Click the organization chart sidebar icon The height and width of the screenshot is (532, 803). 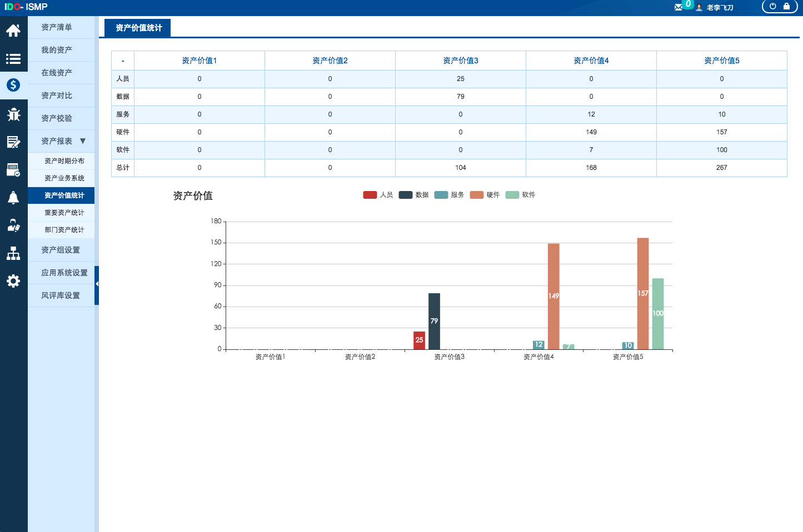[13, 254]
